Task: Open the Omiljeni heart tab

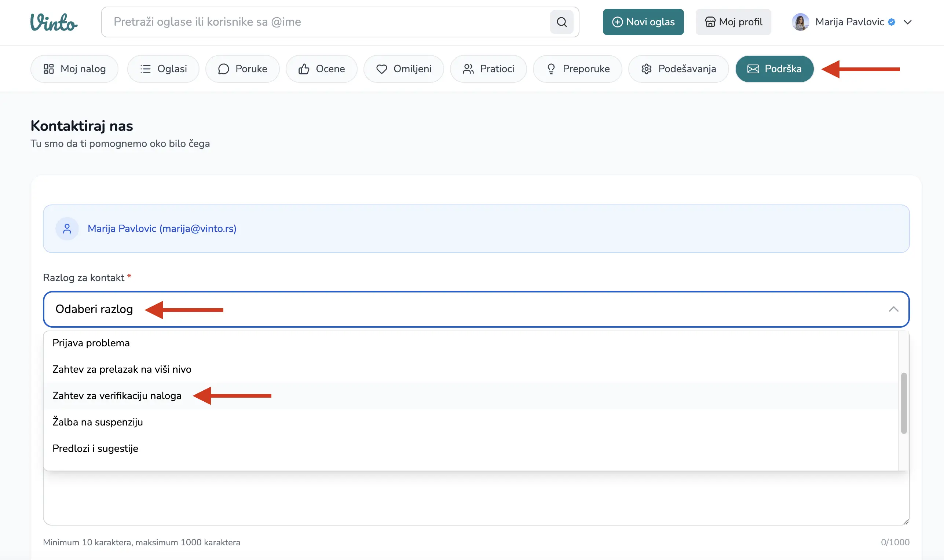Action: (403, 69)
